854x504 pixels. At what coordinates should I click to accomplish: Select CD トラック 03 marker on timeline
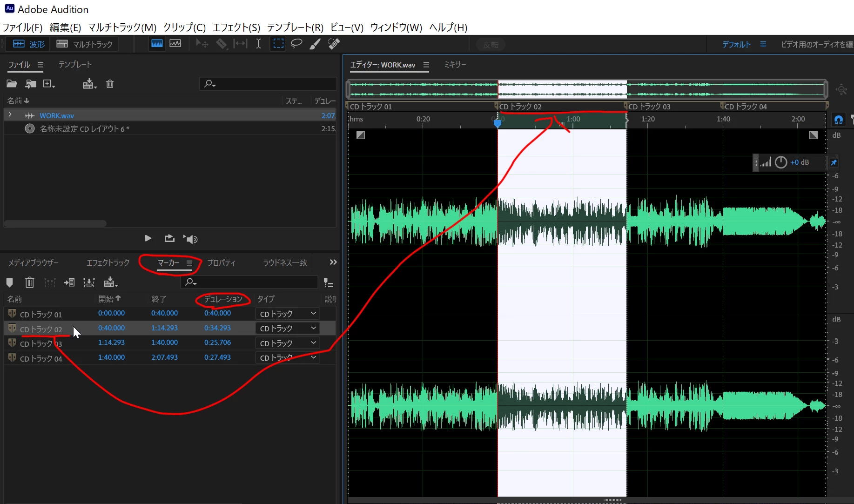click(x=649, y=107)
